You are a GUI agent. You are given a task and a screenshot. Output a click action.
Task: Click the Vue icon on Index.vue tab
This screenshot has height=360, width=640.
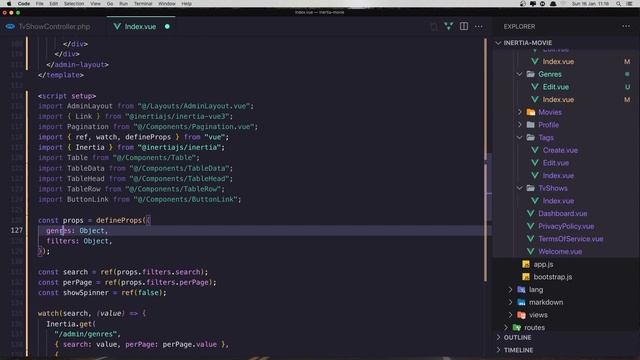(x=117, y=27)
